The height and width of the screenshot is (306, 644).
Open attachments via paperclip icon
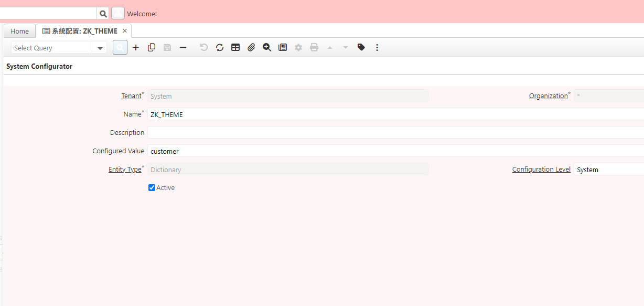point(251,48)
